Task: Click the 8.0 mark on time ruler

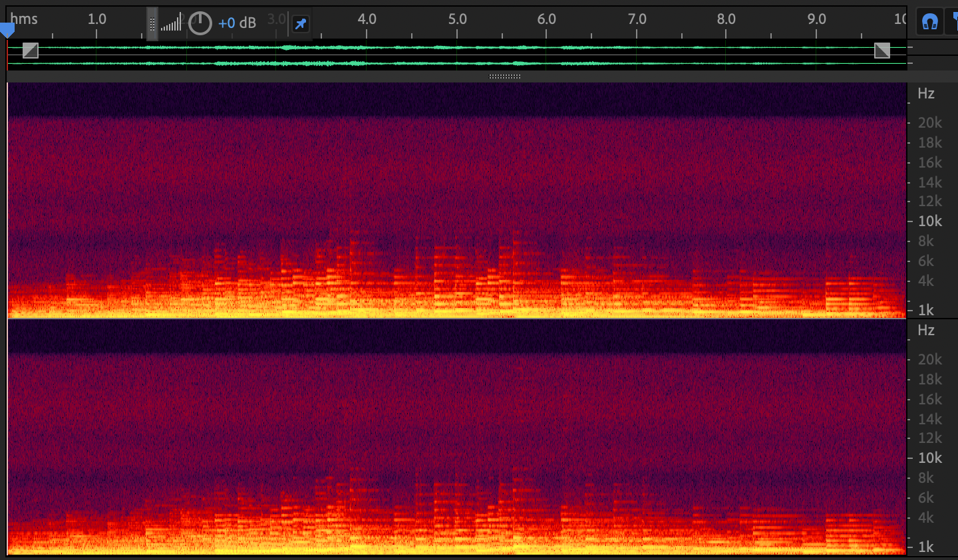Action: pyautogui.click(x=726, y=19)
